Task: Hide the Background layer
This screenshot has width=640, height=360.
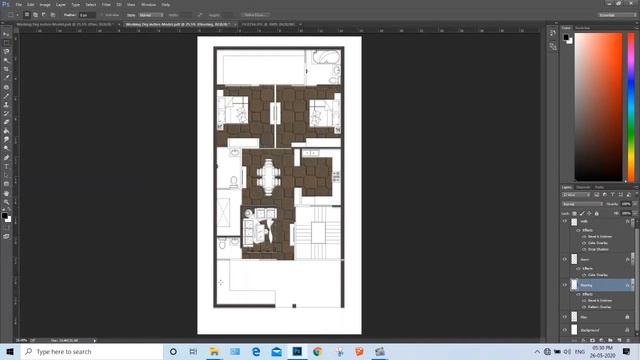Action: pos(565,329)
